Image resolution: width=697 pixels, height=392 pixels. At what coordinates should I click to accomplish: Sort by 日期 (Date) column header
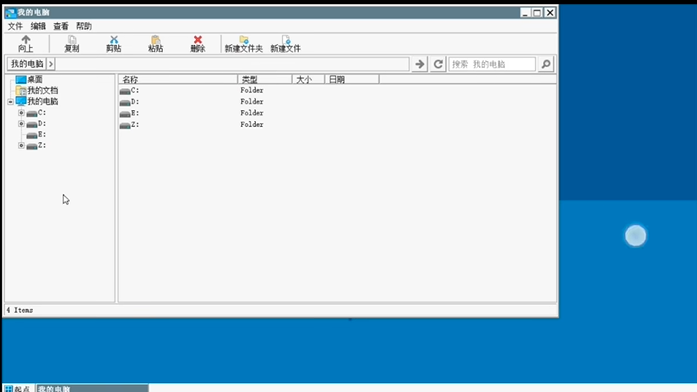point(352,80)
